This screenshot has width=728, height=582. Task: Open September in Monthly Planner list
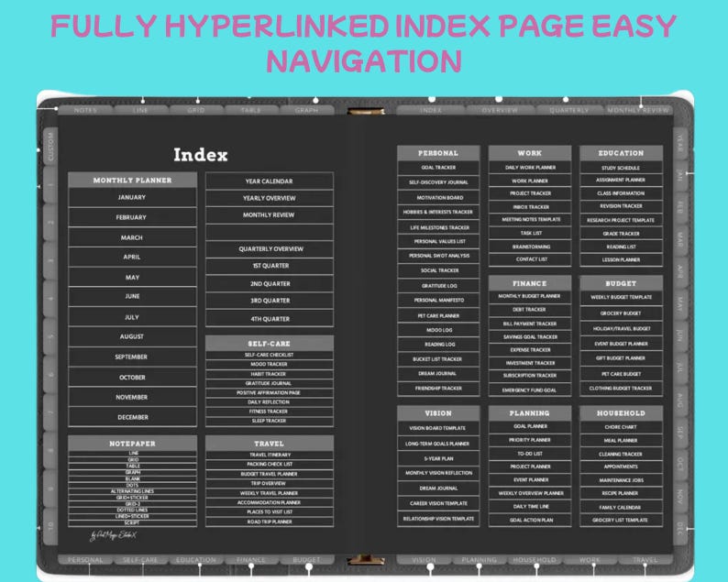[x=132, y=357]
